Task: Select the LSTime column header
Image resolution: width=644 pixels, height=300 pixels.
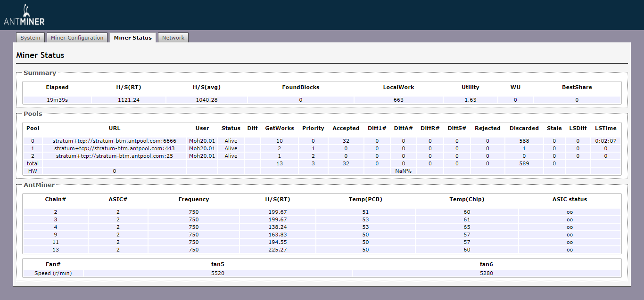Action: tap(606, 128)
